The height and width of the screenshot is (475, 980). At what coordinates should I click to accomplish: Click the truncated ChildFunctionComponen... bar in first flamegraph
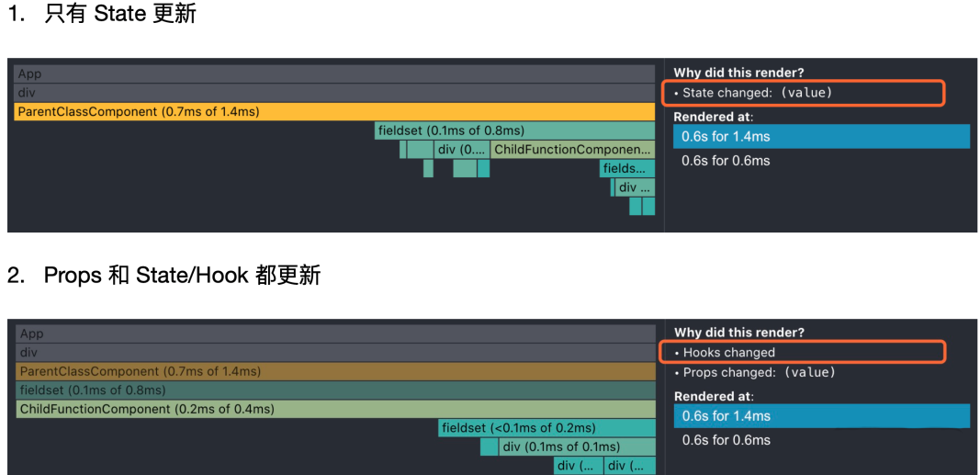pyautogui.click(x=573, y=150)
